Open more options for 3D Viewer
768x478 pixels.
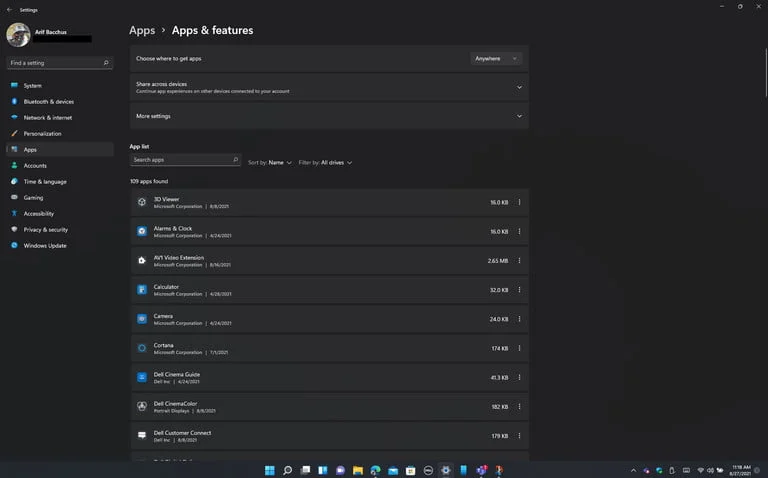[519, 202]
